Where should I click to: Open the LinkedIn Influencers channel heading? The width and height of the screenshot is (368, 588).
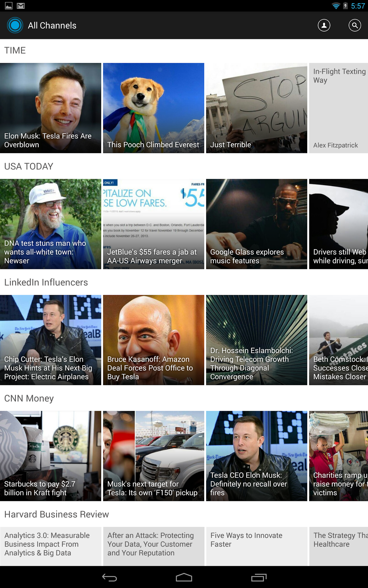46,283
